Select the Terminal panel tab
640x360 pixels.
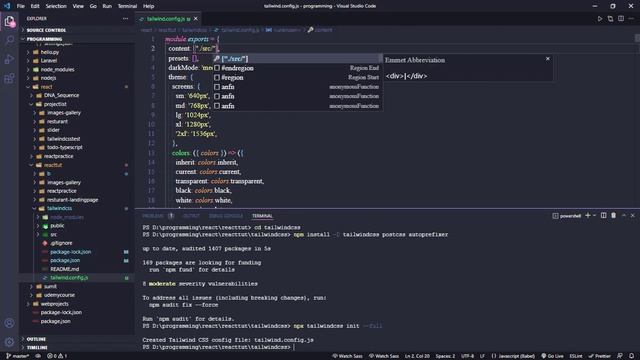coord(262,216)
